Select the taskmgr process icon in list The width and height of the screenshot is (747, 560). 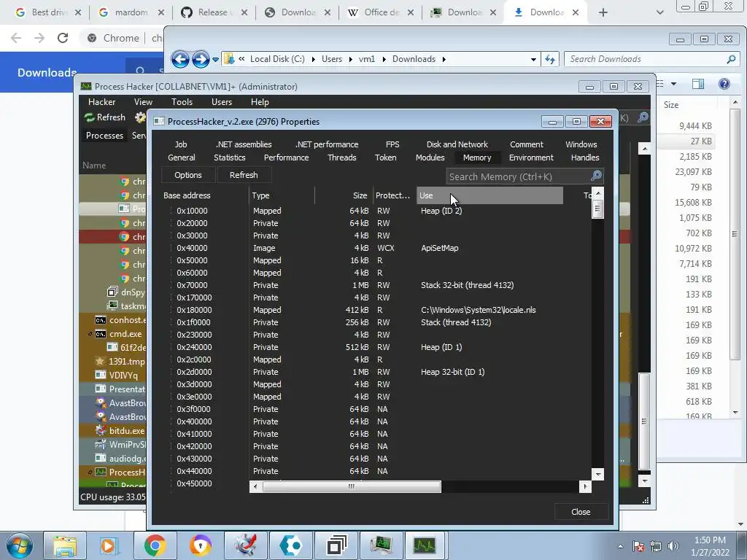(x=112, y=306)
